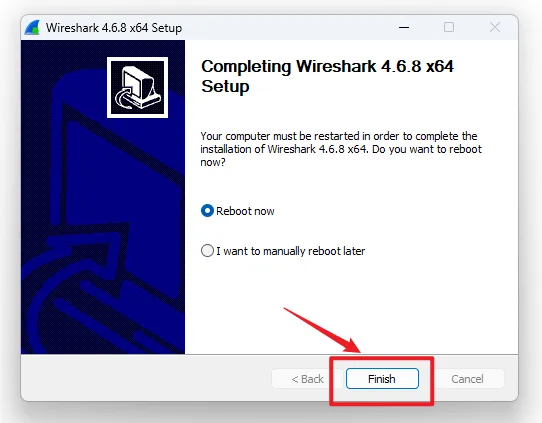
Task: Click empty footer area left of Back
Action: pyautogui.click(x=145, y=378)
